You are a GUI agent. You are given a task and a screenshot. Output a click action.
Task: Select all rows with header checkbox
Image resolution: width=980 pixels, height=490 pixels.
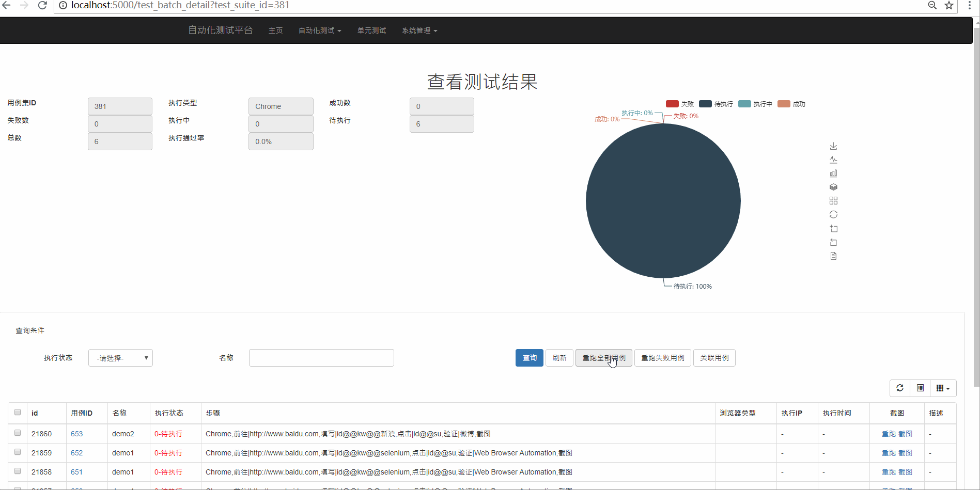tap(18, 412)
